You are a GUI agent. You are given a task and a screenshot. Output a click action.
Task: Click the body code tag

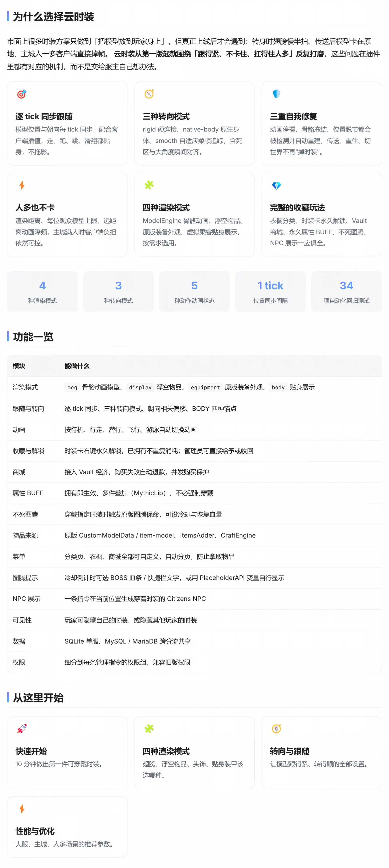point(278,387)
